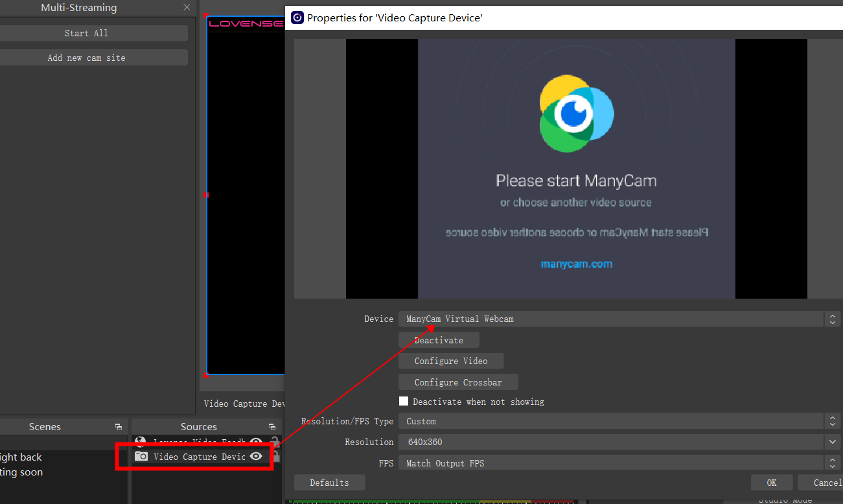Click the popout icon on the Scenes panel header

point(118,426)
